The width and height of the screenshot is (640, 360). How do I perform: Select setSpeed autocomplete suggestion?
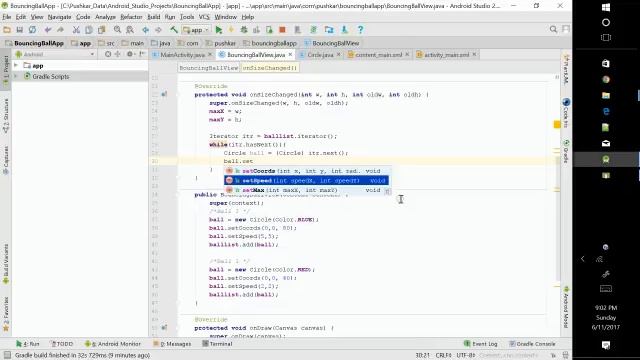coord(306,180)
